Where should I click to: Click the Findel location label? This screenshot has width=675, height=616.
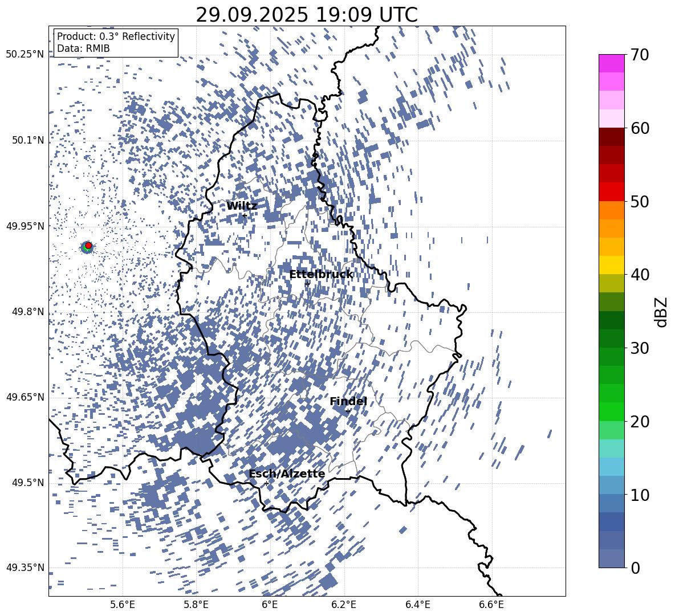[348, 401]
